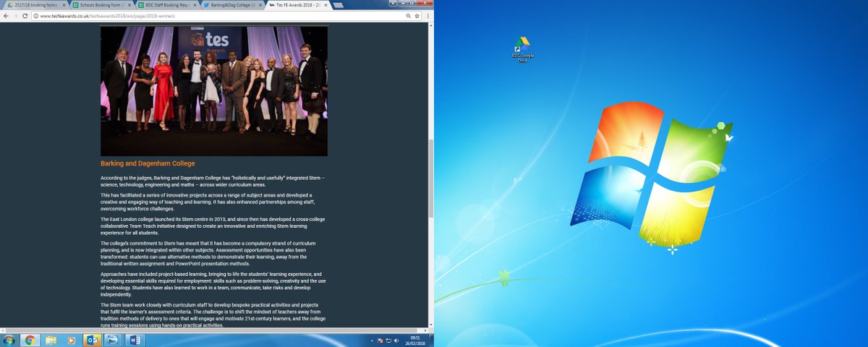Click the scrollbar up arrow

click(x=430, y=25)
